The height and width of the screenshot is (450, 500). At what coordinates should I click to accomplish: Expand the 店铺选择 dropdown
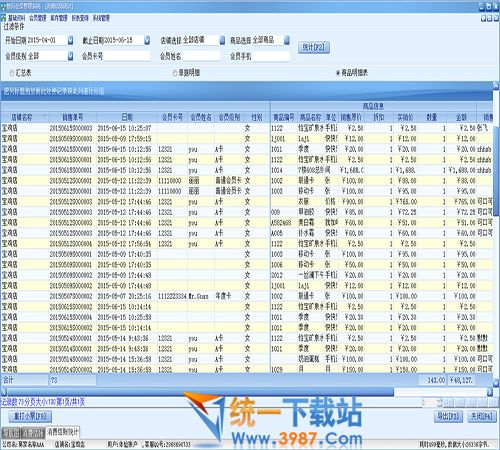coord(222,40)
